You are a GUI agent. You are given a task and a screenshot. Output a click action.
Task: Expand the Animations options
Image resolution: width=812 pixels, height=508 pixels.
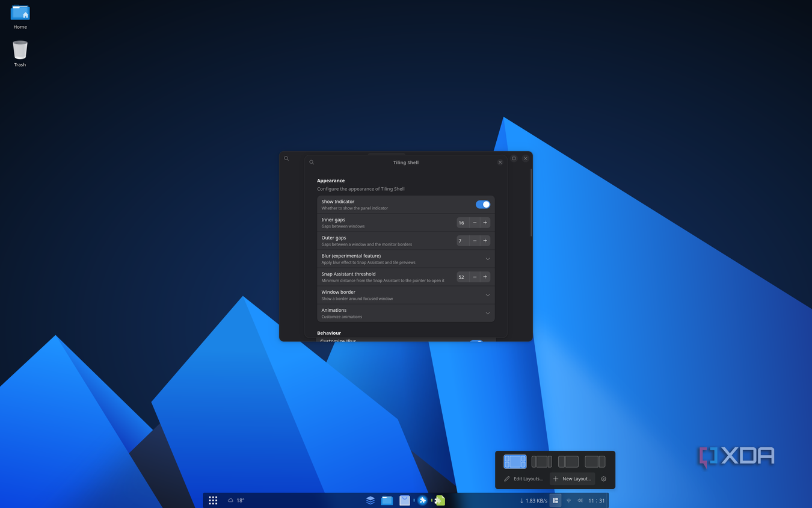pyautogui.click(x=406, y=313)
